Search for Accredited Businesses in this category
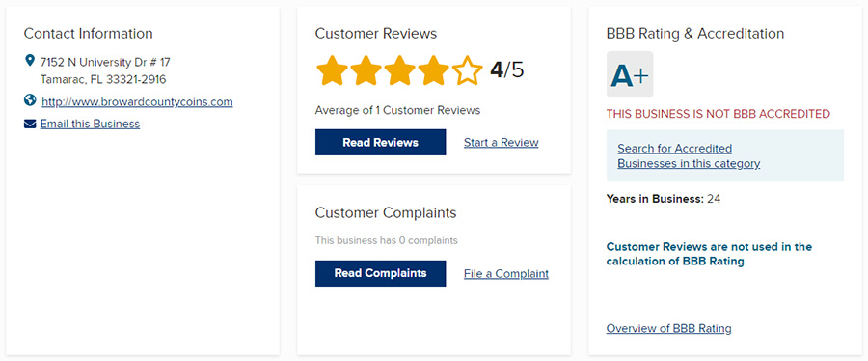Image resolution: width=868 pixels, height=361 pixels. pos(689,156)
